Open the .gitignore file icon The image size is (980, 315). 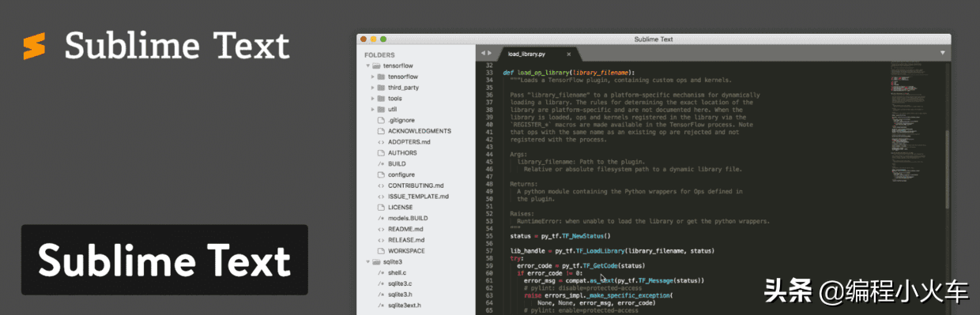pyautogui.click(x=380, y=120)
